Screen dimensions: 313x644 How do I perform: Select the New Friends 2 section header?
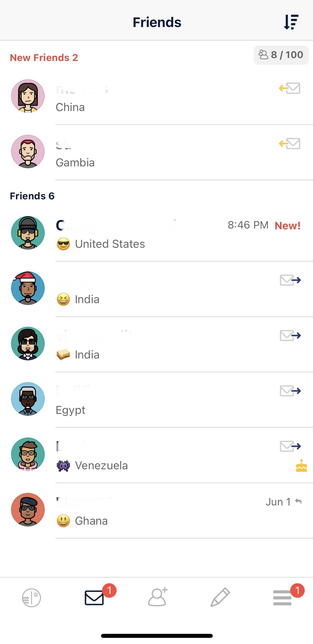44,58
